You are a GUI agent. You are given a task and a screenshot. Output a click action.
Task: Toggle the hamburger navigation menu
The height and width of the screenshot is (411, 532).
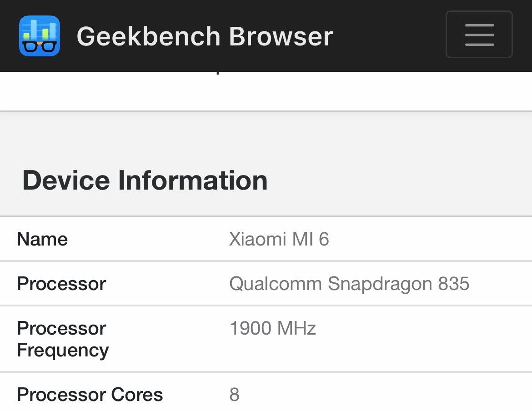(x=479, y=35)
